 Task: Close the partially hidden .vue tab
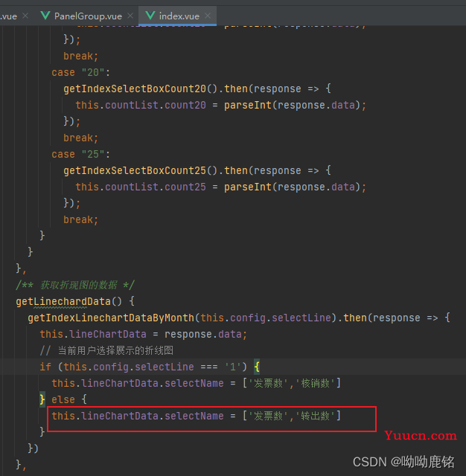pos(25,16)
